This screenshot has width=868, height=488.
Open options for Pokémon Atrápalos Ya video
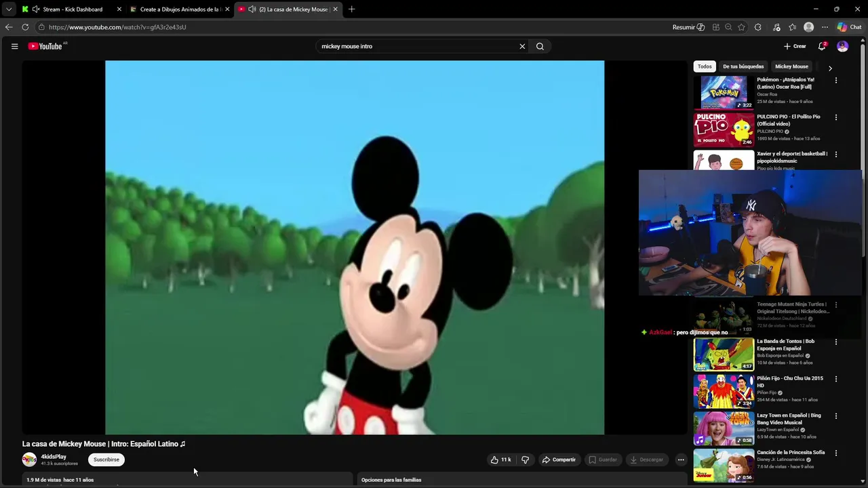pyautogui.click(x=835, y=80)
